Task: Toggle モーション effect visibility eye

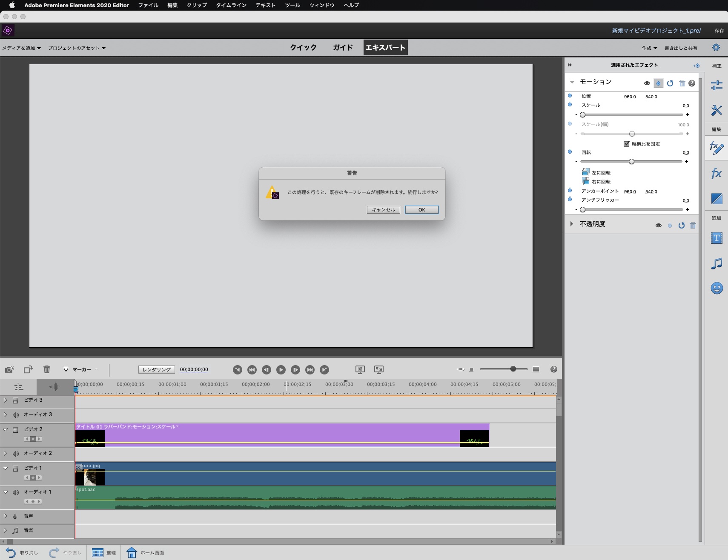Action: point(647,83)
